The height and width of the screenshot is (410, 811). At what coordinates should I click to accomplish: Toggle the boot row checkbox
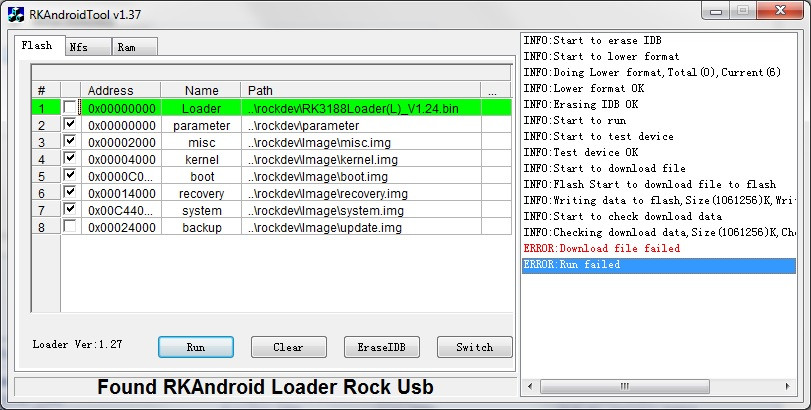[x=70, y=175]
